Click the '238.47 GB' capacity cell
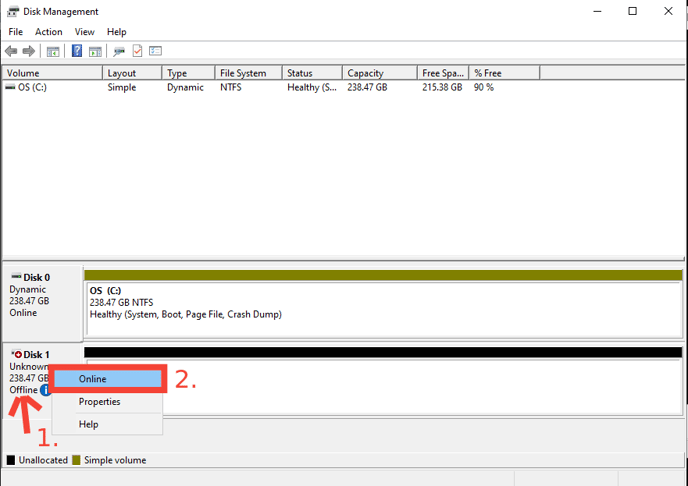 coord(367,87)
